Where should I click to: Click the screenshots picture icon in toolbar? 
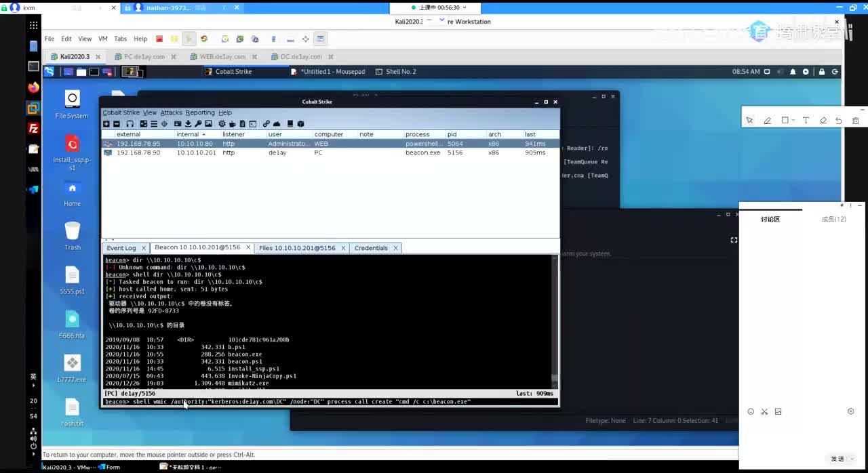tap(208, 124)
